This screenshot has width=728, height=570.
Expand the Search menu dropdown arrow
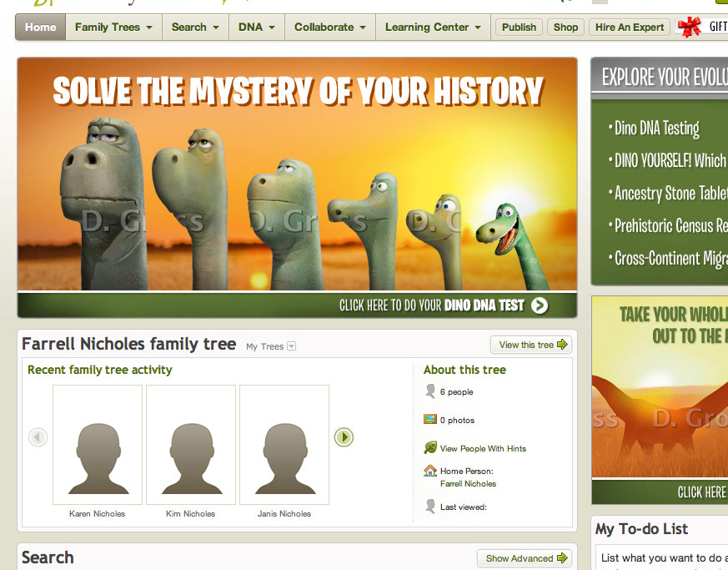[216, 28]
